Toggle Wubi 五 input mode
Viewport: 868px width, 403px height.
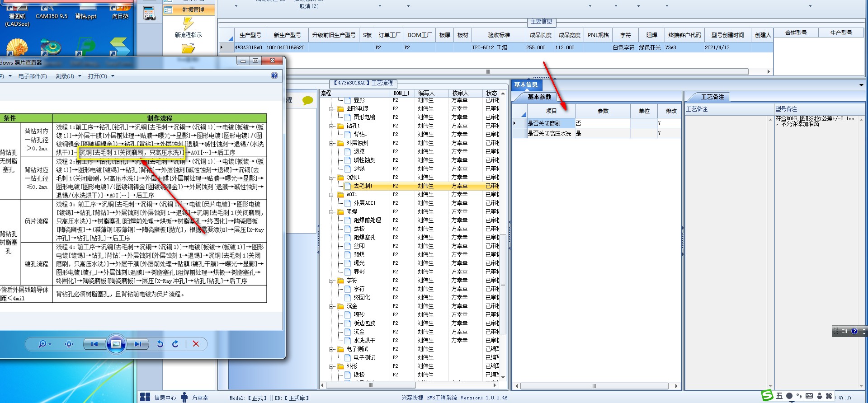(779, 396)
